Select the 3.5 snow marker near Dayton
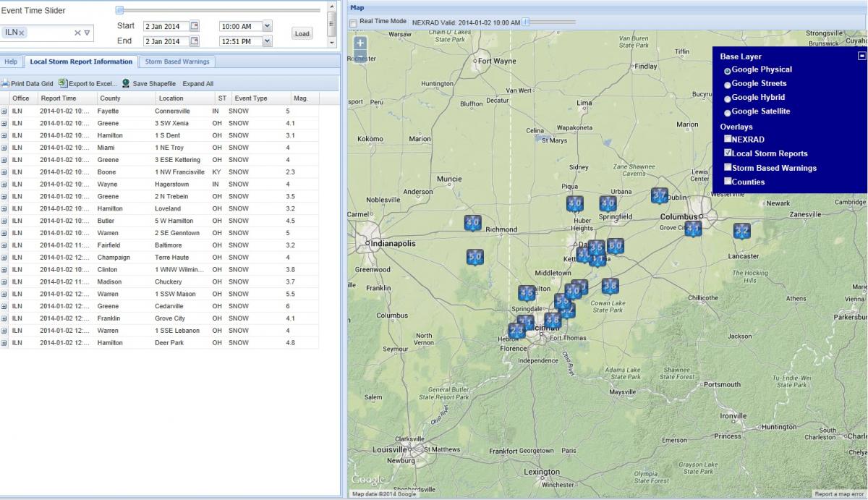 [597, 248]
